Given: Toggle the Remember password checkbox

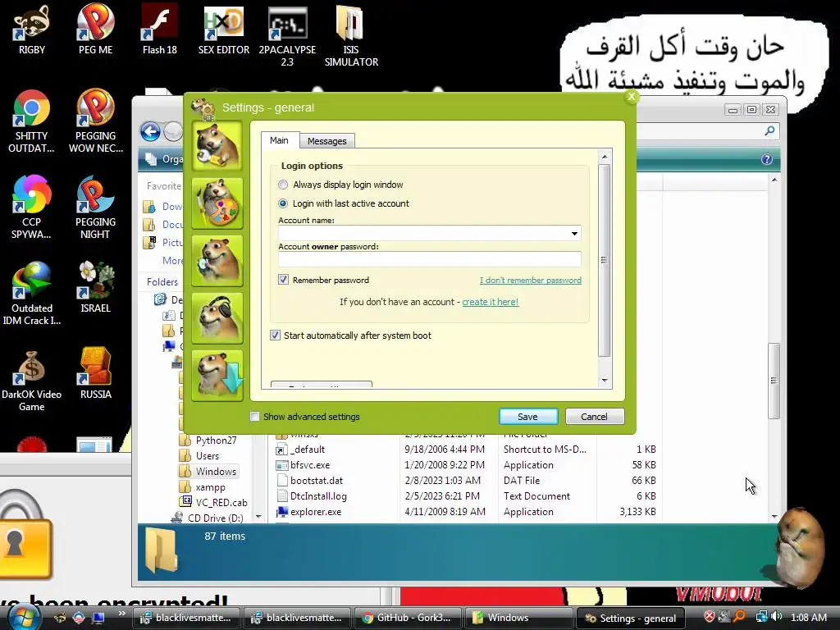Looking at the screenshot, I should click(x=283, y=280).
